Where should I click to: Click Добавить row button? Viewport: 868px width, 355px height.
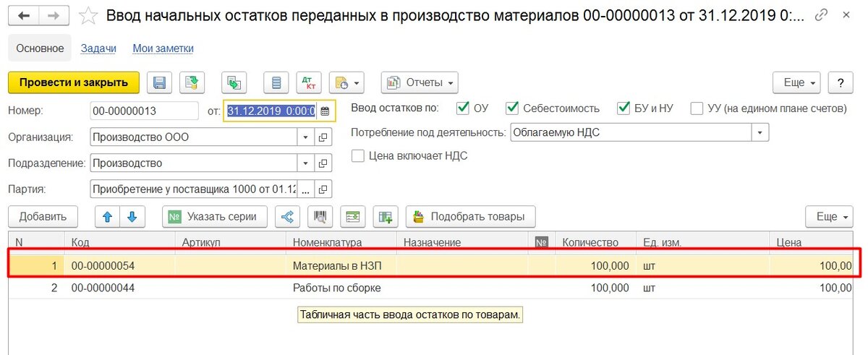43,216
